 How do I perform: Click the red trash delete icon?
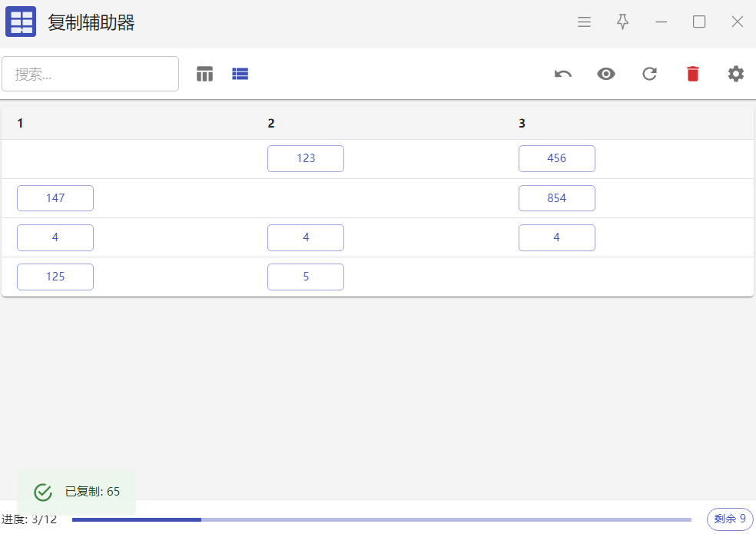coord(693,74)
